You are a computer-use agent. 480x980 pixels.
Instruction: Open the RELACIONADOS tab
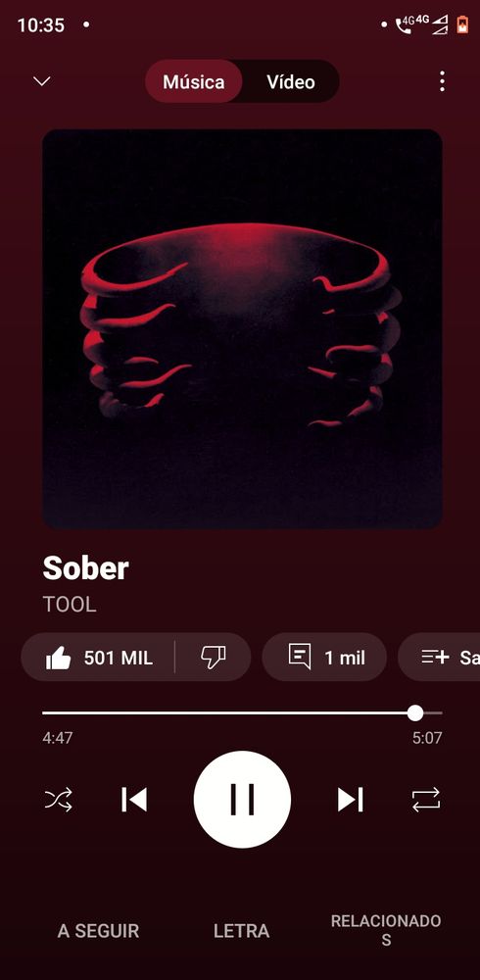[x=386, y=930]
